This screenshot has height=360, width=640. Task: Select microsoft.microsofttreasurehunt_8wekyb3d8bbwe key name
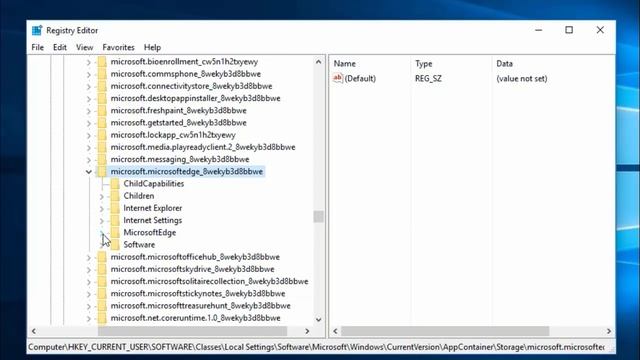[201, 306]
